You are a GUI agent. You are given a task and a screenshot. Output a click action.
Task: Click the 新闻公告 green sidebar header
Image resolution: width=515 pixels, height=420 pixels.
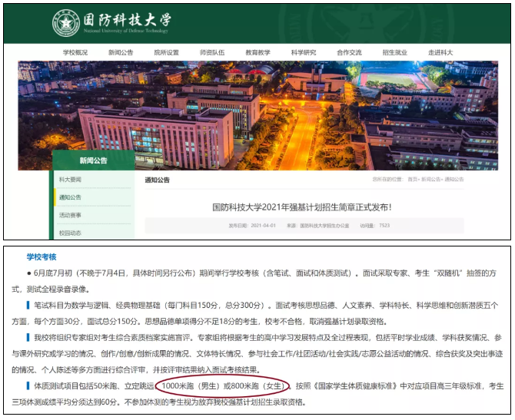pyautogui.click(x=93, y=160)
